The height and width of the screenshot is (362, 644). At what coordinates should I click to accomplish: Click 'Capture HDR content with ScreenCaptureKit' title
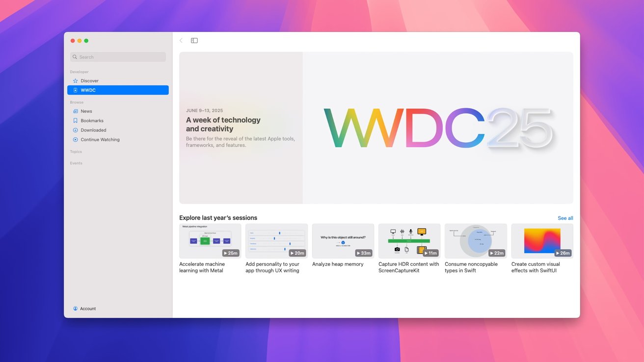coord(409,267)
